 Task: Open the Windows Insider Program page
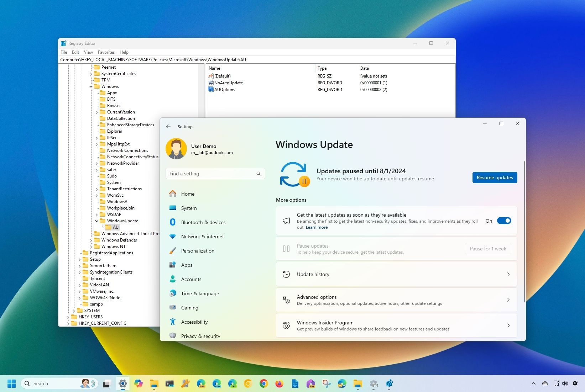click(396, 325)
